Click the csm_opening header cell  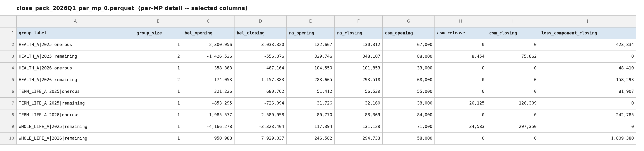(409, 33)
